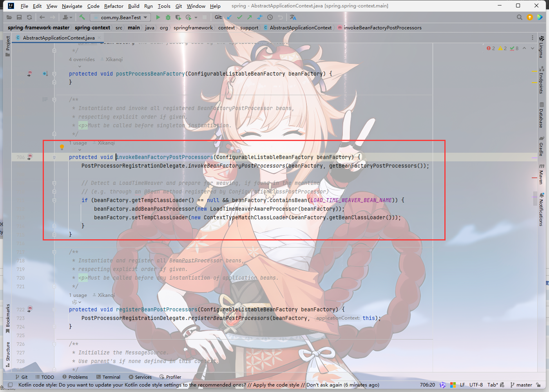The height and width of the screenshot is (392, 549).
Task: Open the Git menu
Action: 179,6
